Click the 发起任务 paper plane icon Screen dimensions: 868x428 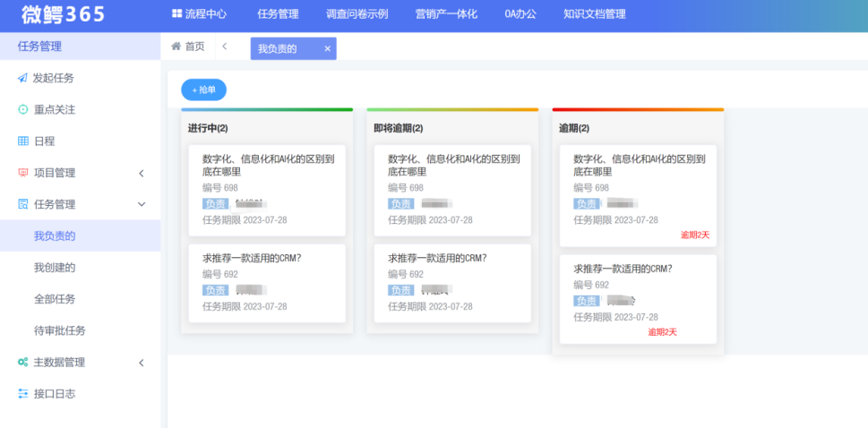click(x=22, y=78)
